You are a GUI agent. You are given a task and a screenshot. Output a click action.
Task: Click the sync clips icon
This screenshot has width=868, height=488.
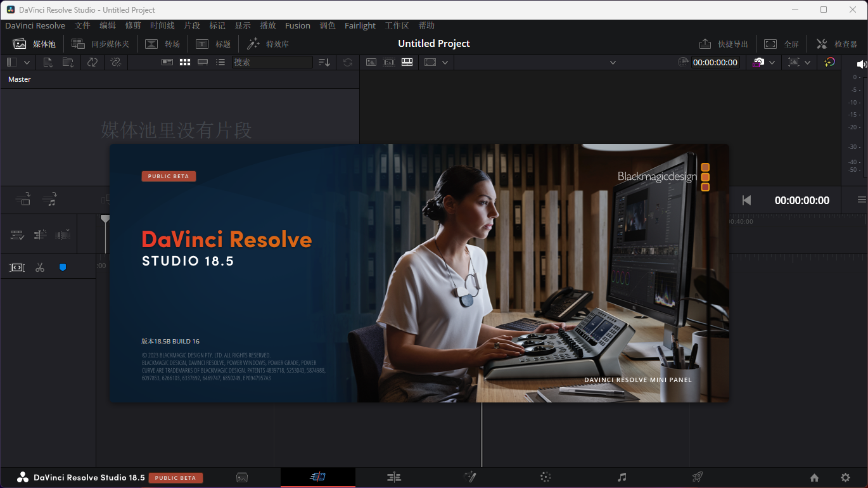(93, 62)
